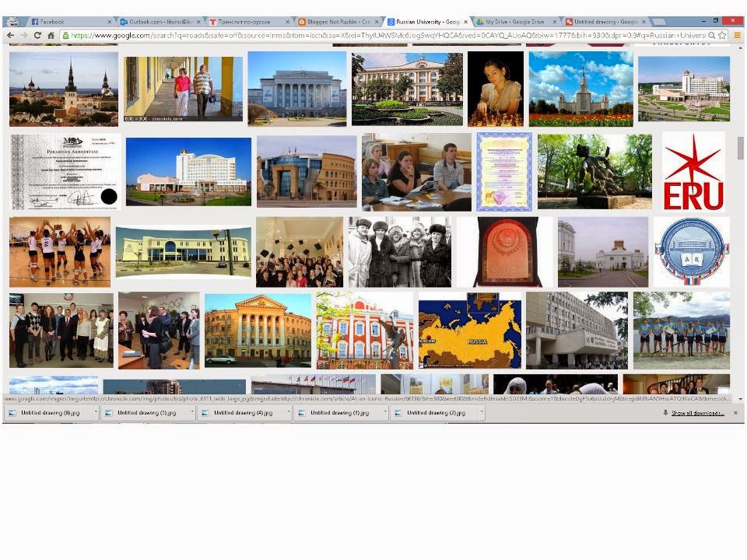747x560 pixels.
Task: Close the Facebook tab
Action: point(110,22)
